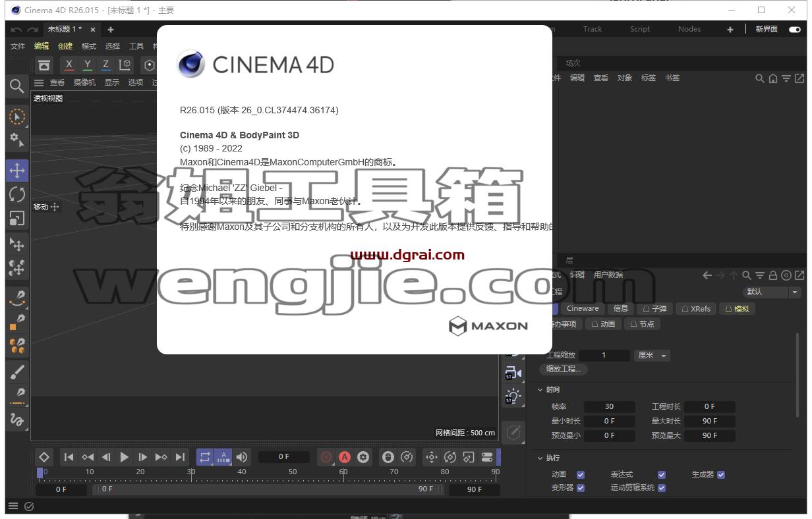
Task: Select the Move tool in left toolbar
Action: (x=17, y=170)
